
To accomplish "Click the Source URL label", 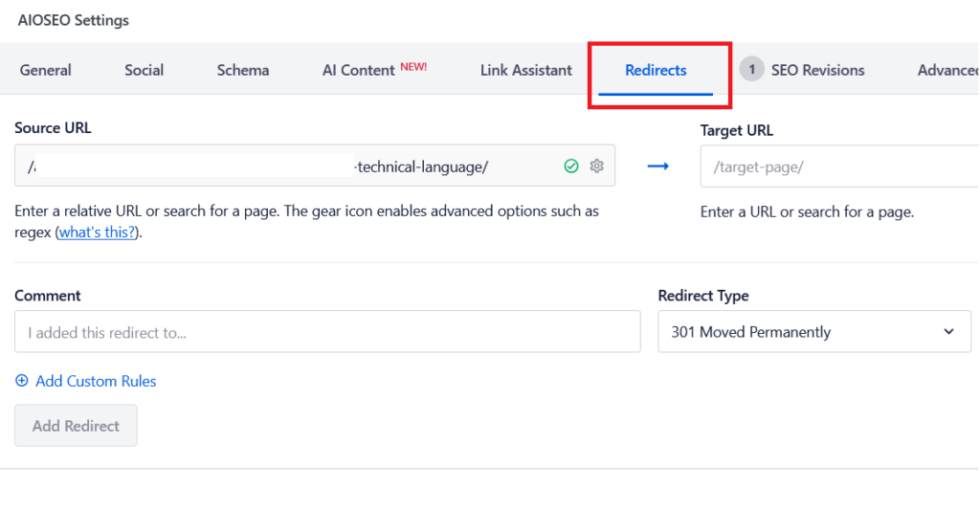I will click(53, 128).
